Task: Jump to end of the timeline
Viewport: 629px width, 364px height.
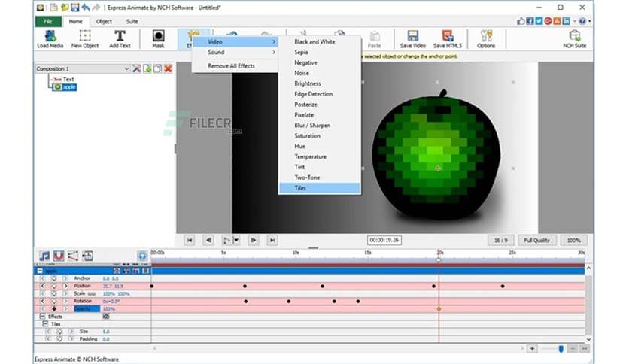Action: (x=272, y=240)
